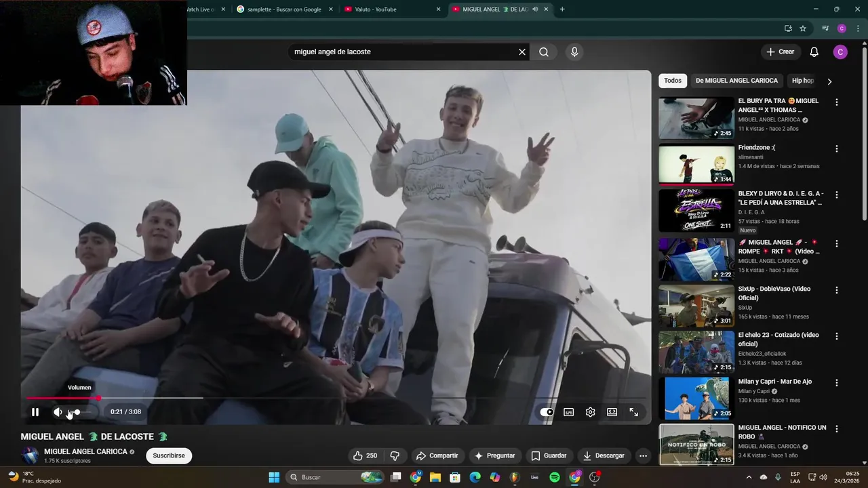
Task: Dislike the video with thumbs down
Action: click(395, 455)
